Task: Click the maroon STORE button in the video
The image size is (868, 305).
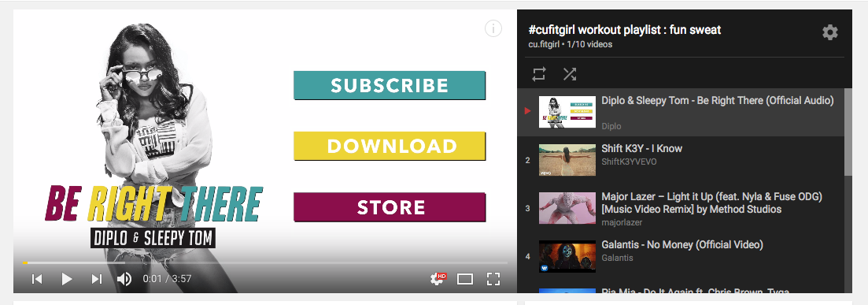Action: 390,207
